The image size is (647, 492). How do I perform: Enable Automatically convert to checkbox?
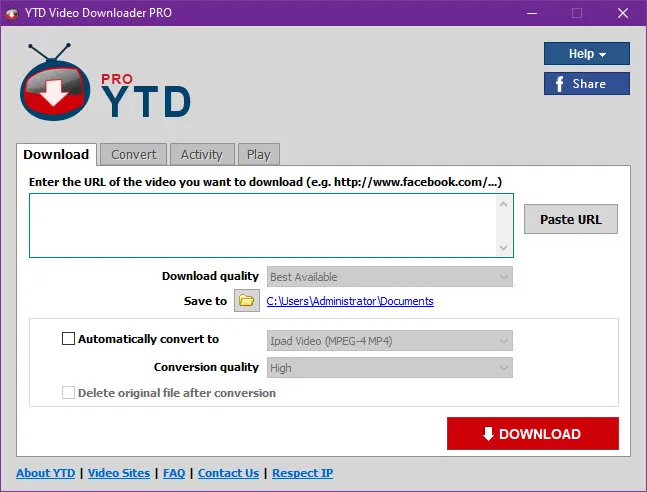[x=68, y=339]
